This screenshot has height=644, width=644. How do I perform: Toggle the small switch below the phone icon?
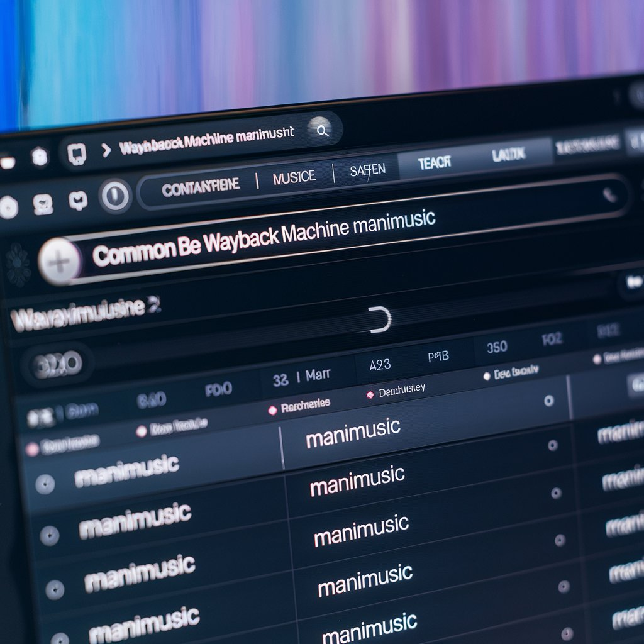(634, 282)
